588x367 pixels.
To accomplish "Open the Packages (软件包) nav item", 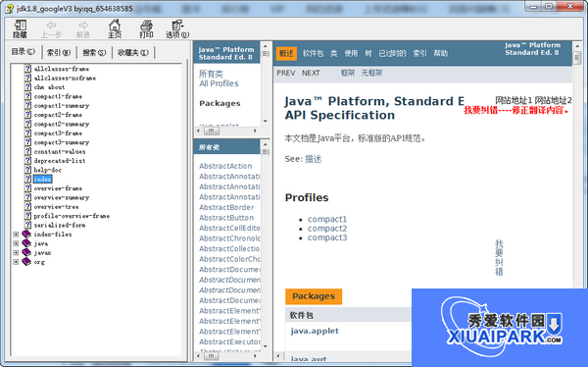I will (314, 53).
